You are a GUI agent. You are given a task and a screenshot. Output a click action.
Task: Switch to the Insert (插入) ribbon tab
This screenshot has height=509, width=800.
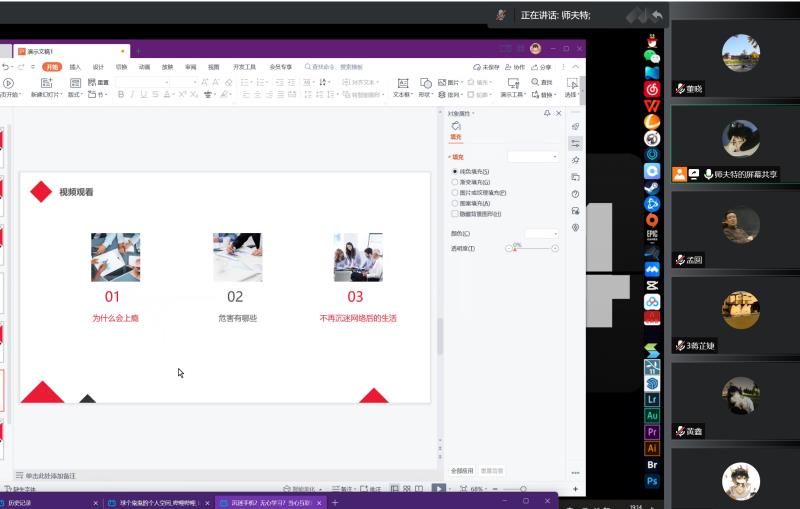point(75,67)
